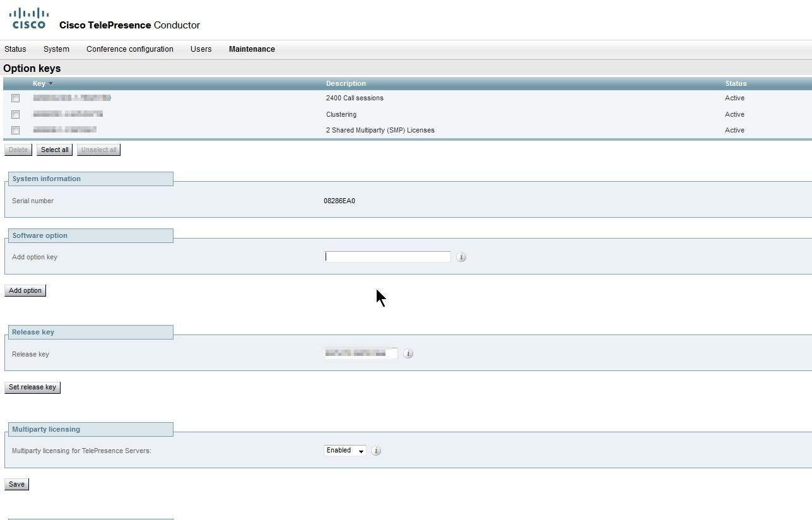
Task: Check the 2400 Call sessions key checkbox
Action: point(16,98)
